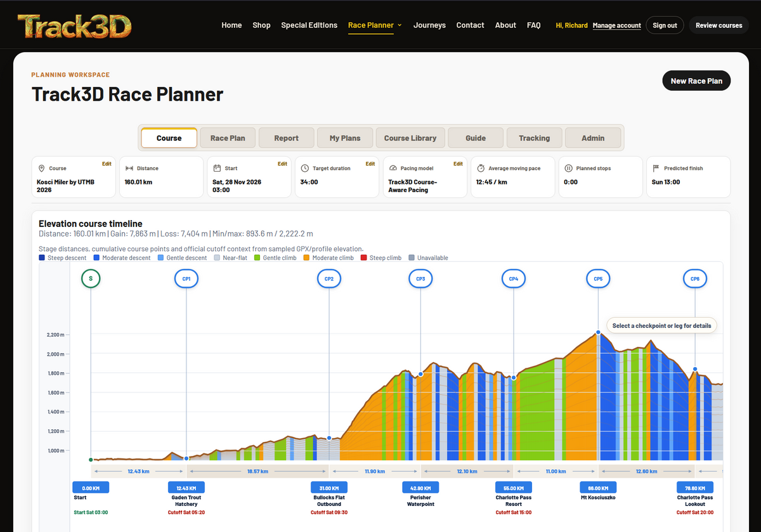Click the Course location pin icon
This screenshot has height=532, width=761.
(x=42, y=169)
